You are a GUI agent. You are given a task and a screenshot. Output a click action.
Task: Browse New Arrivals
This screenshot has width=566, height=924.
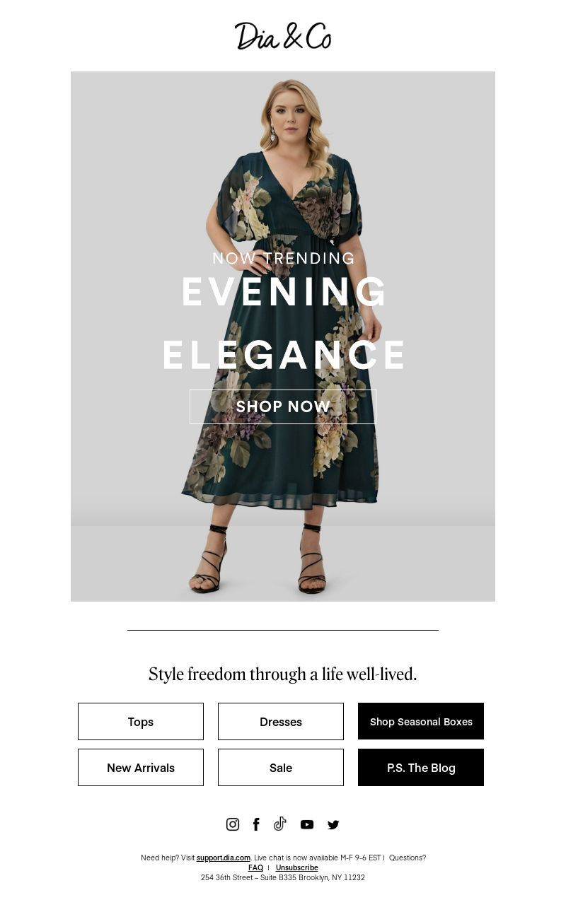tap(141, 768)
